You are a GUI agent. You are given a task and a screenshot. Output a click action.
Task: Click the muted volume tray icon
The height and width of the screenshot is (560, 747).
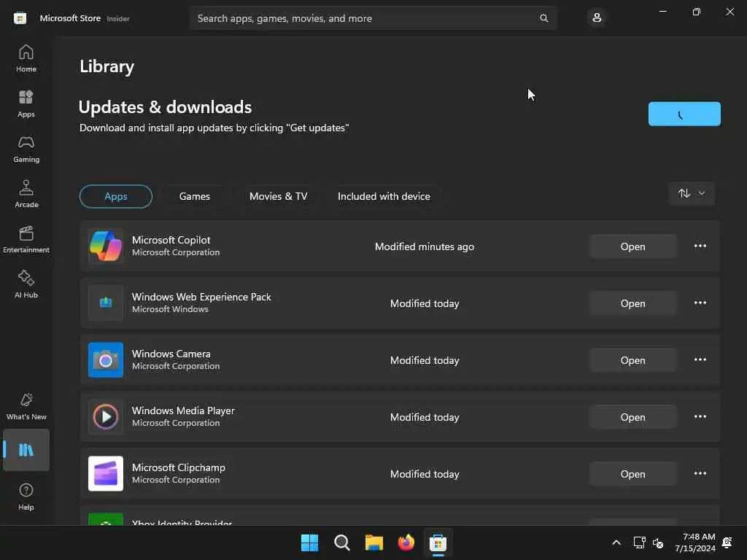(658, 542)
